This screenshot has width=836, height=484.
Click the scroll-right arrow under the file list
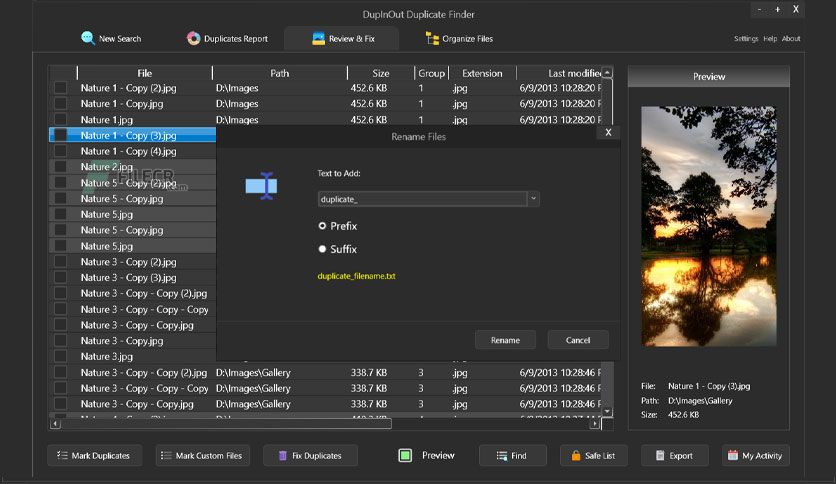pos(595,424)
